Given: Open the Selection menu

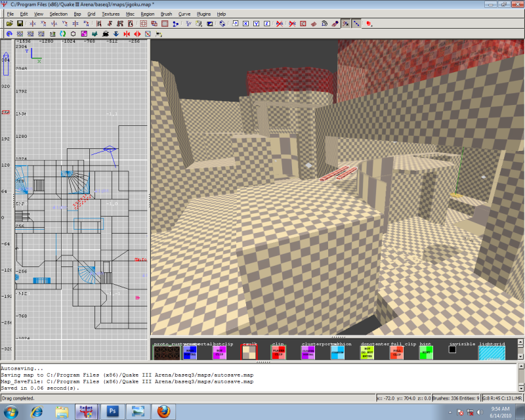Looking at the screenshot, I should coord(58,14).
